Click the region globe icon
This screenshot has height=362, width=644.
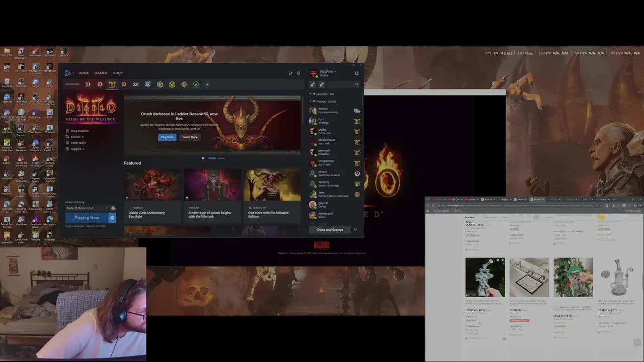click(113, 208)
